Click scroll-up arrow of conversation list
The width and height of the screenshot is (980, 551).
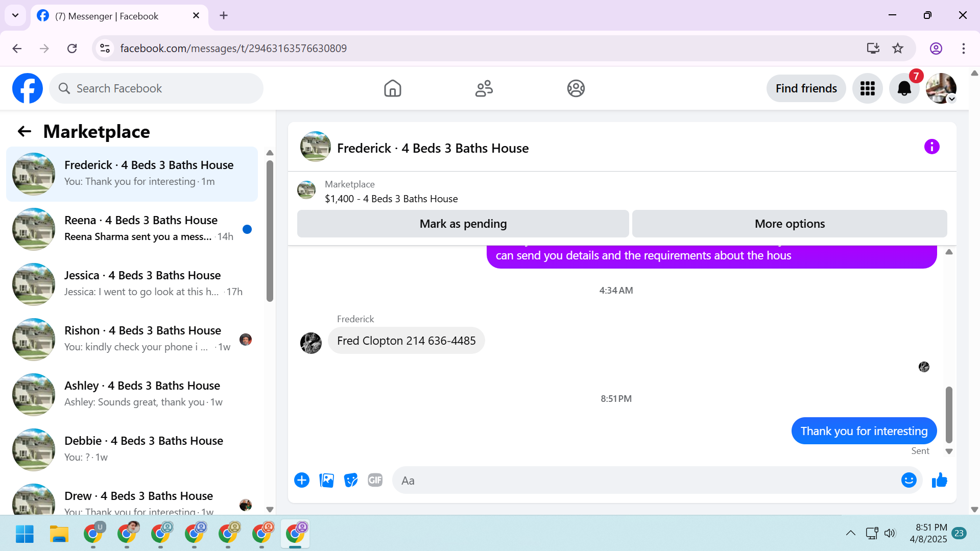coord(270,153)
